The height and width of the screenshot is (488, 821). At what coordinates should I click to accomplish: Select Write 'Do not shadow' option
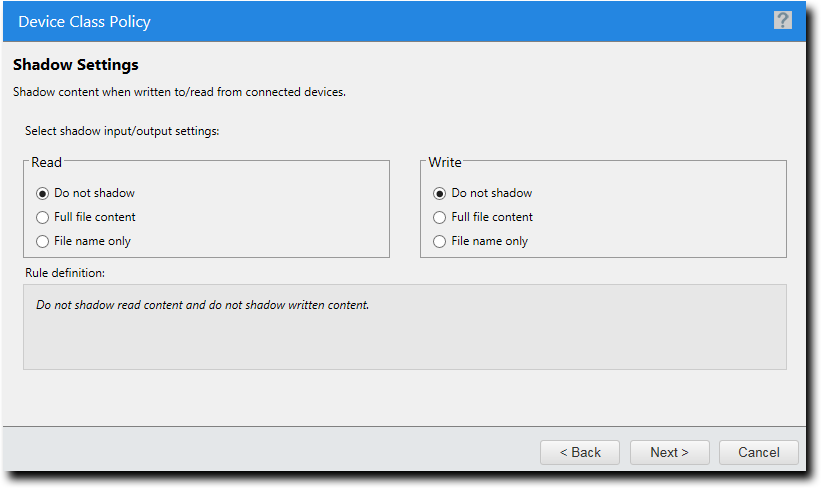[x=439, y=193]
